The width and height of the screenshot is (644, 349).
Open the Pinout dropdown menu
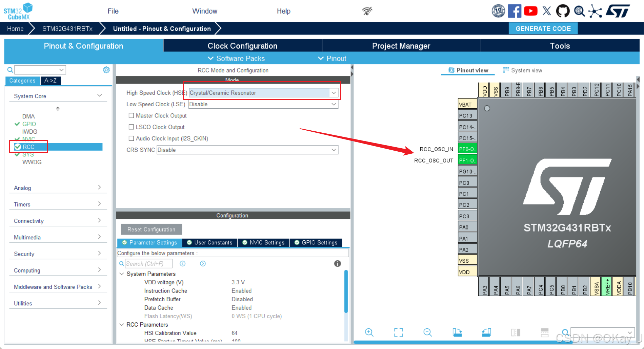(332, 58)
